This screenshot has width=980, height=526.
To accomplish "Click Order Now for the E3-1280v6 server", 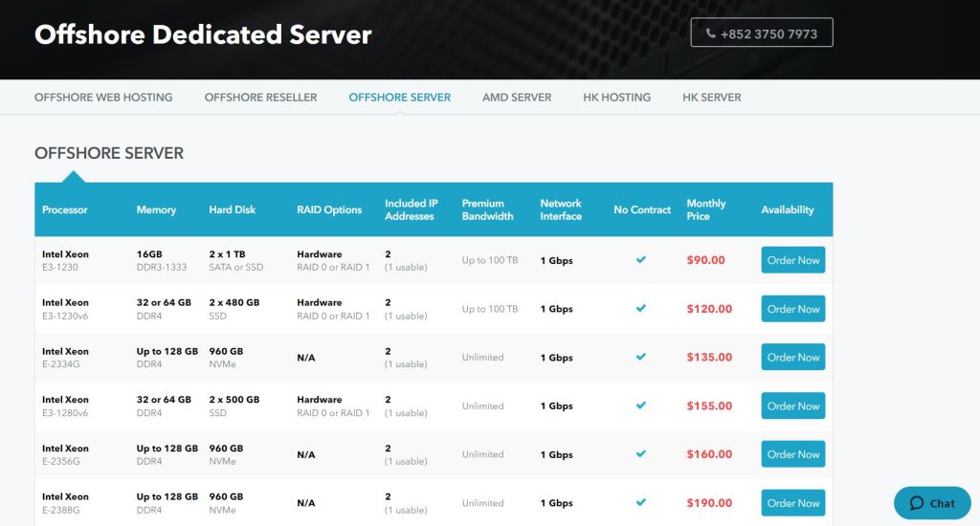I will click(792, 406).
